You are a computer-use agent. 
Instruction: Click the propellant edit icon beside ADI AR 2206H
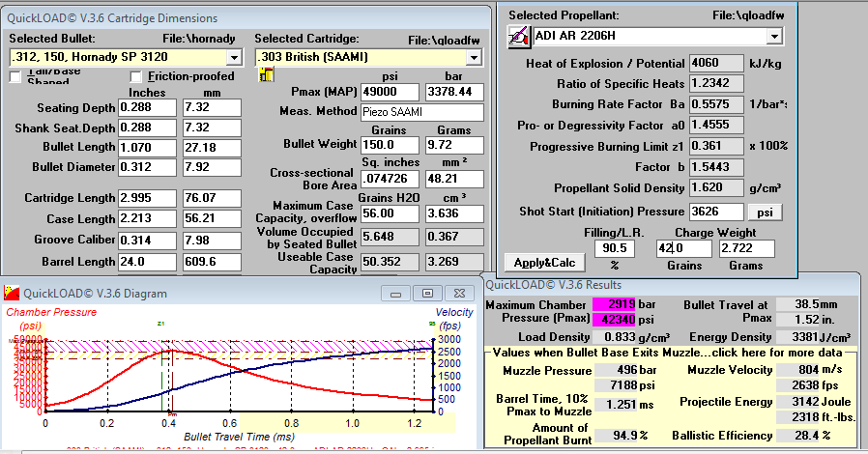pos(519,37)
